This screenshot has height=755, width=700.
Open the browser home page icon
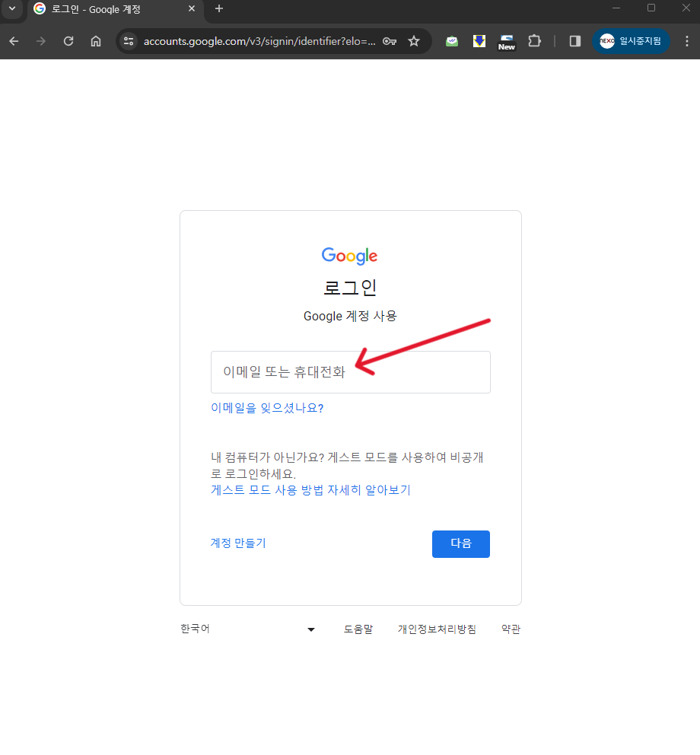(x=96, y=41)
